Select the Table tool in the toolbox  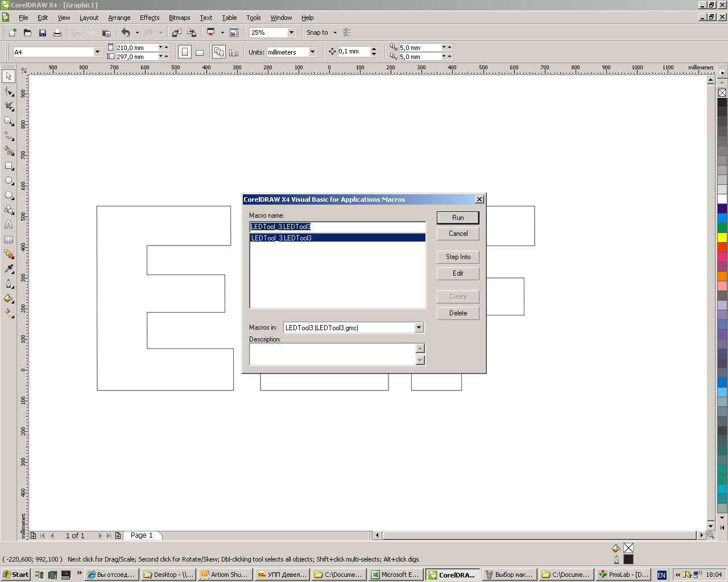click(9, 239)
